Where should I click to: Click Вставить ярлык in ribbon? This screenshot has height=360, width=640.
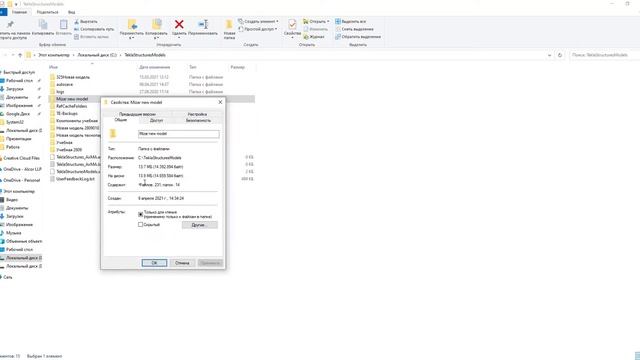(91, 37)
